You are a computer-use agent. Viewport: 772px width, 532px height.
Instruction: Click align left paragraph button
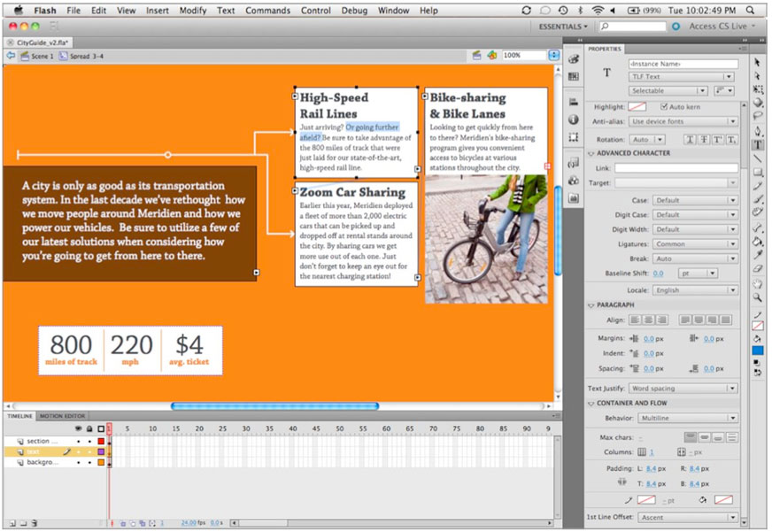pos(635,320)
